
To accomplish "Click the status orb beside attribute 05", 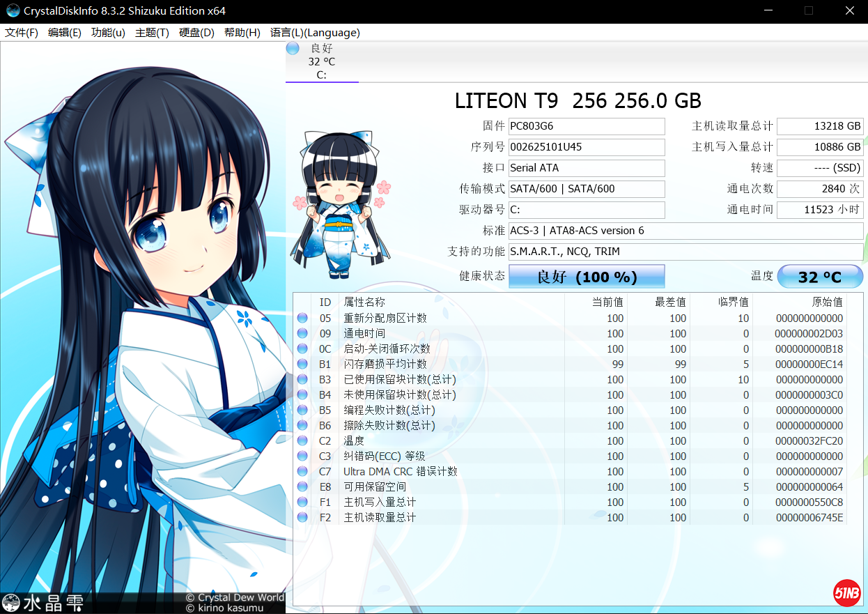I will click(x=302, y=318).
